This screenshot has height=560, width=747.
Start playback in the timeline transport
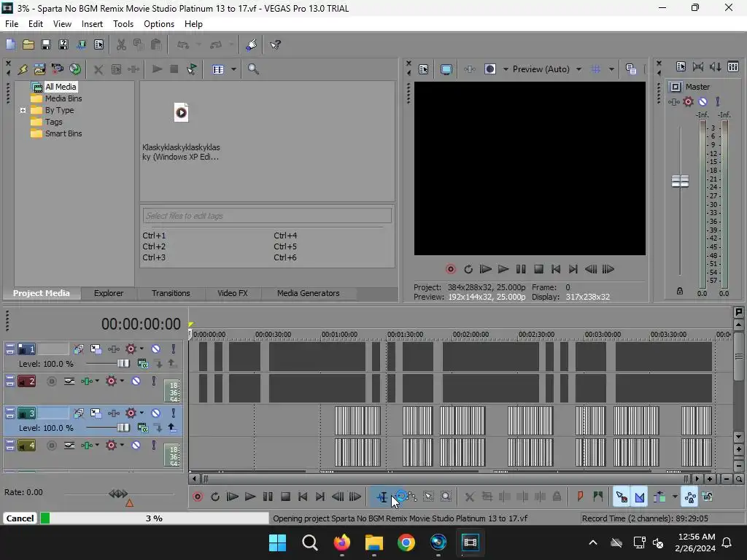click(249, 497)
